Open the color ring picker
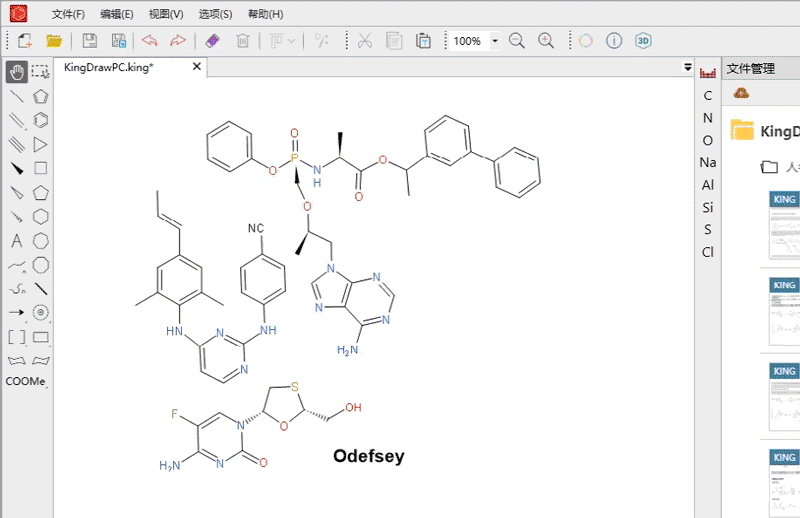Screen dimensions: 800x518 (586, 41)
